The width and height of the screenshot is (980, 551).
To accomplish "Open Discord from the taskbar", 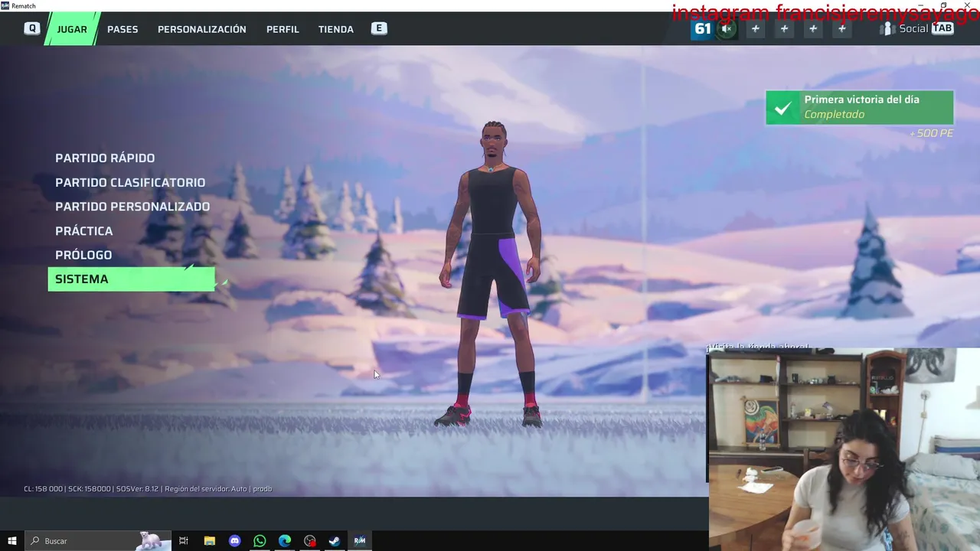I will pyautogui.click(x=234, y=541).
